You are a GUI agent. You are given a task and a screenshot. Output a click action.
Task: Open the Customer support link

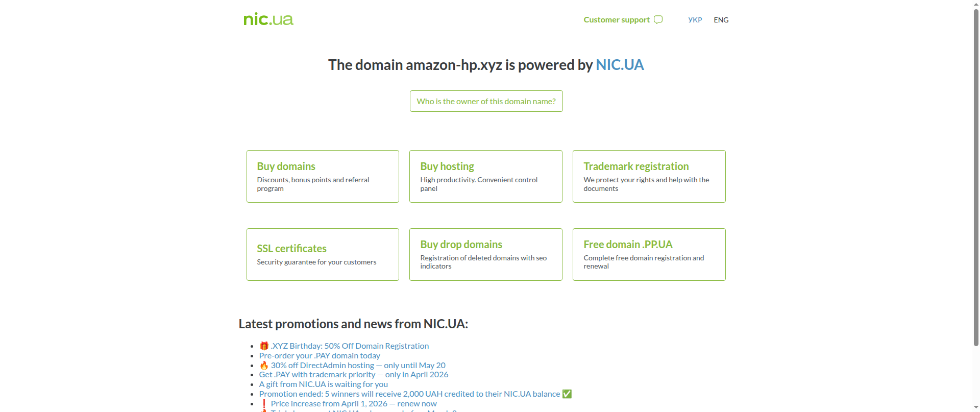[617, 20]
